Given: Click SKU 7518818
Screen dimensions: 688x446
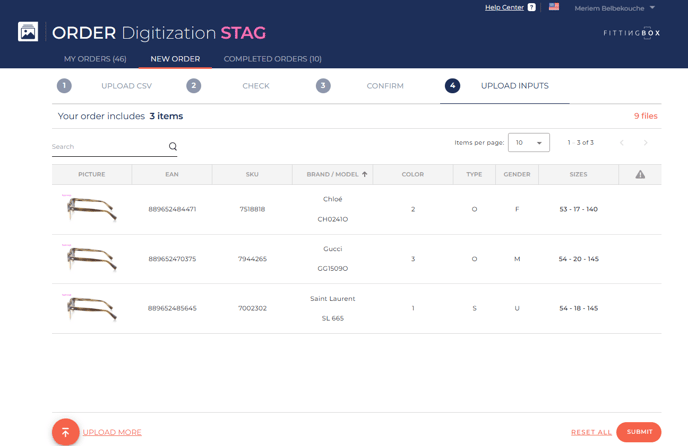Looking at the screenshot, I should point(252,209).
